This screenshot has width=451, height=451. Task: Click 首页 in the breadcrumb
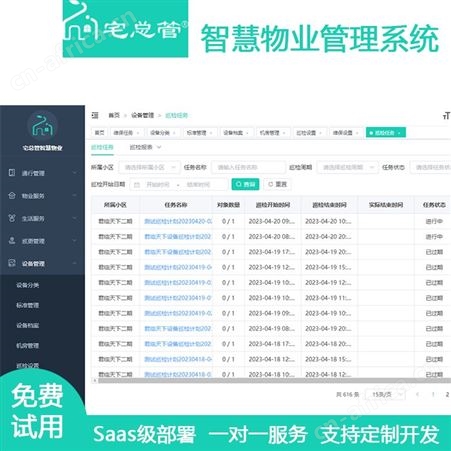tap(114, 115)
